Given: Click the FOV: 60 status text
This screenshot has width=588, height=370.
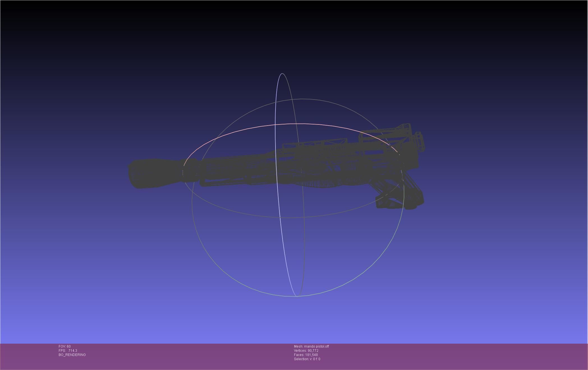Looking at the screenshot, I should pos(65,346).
